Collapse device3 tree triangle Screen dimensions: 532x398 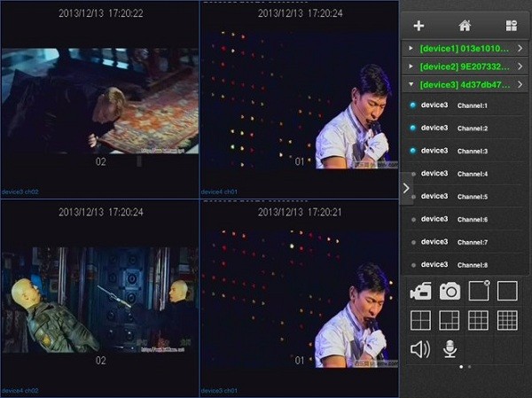pyautogui.click(x=411, y=84)
